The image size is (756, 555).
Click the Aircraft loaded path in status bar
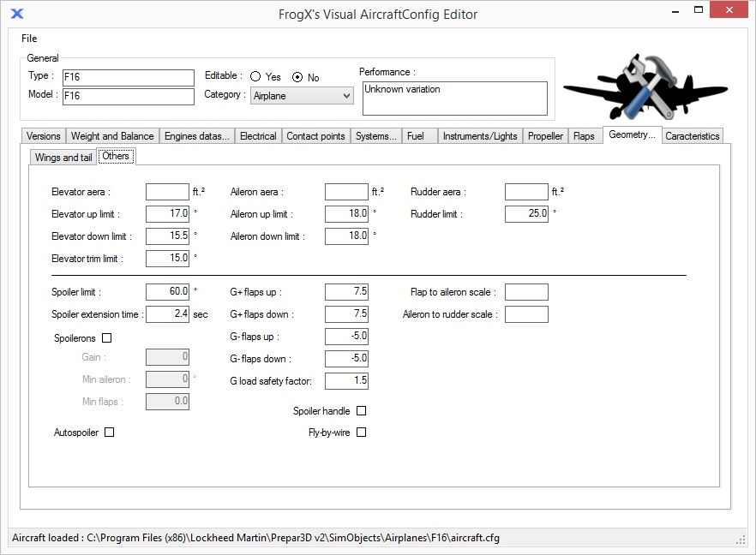tap(255, 538)
